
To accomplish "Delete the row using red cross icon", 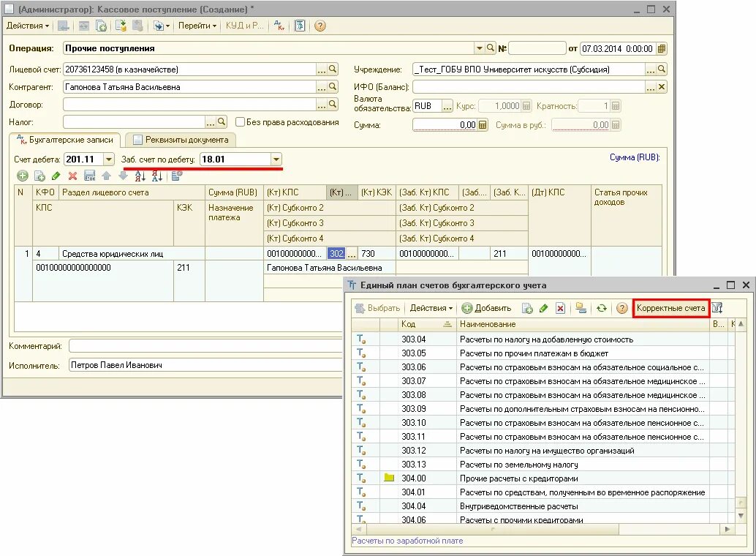I will pos(73,176).
